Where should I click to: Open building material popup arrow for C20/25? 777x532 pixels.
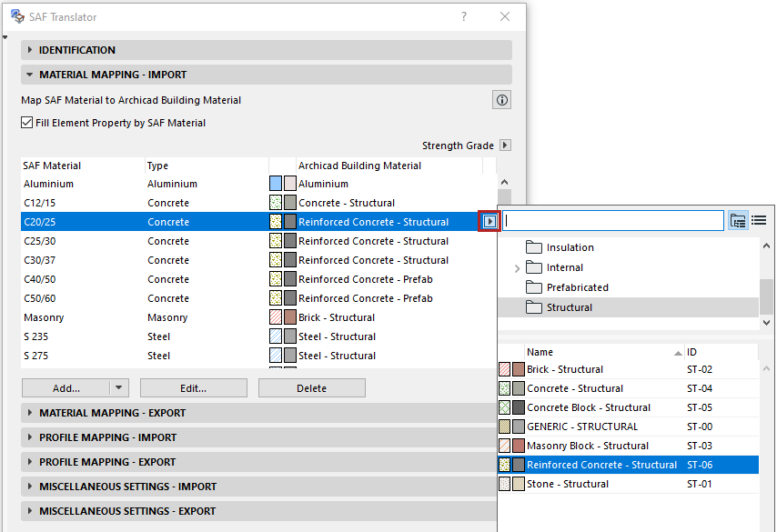pyautogui.click(x=489, y=221)
